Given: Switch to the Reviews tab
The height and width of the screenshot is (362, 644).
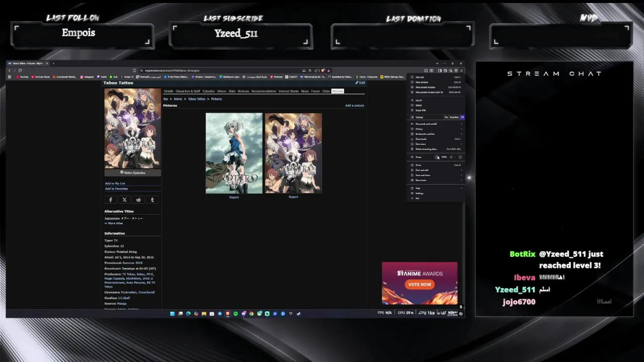Looking at the screenshot, I should coord(244,91).
